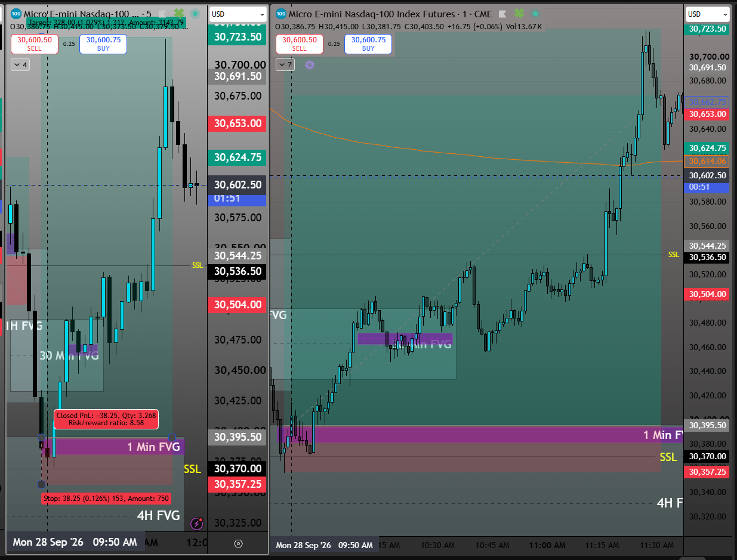737x560 pixels.
Task: Select the red Stop: 38.25 label
Action: [106, 498]
